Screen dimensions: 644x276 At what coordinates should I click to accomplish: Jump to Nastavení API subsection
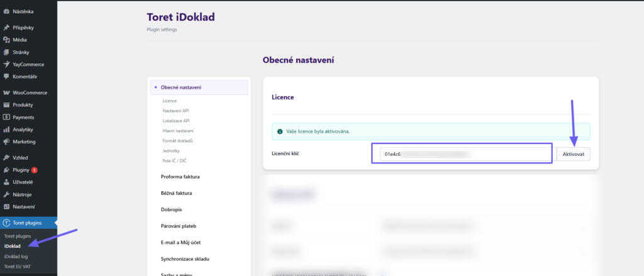coord(176,111)
